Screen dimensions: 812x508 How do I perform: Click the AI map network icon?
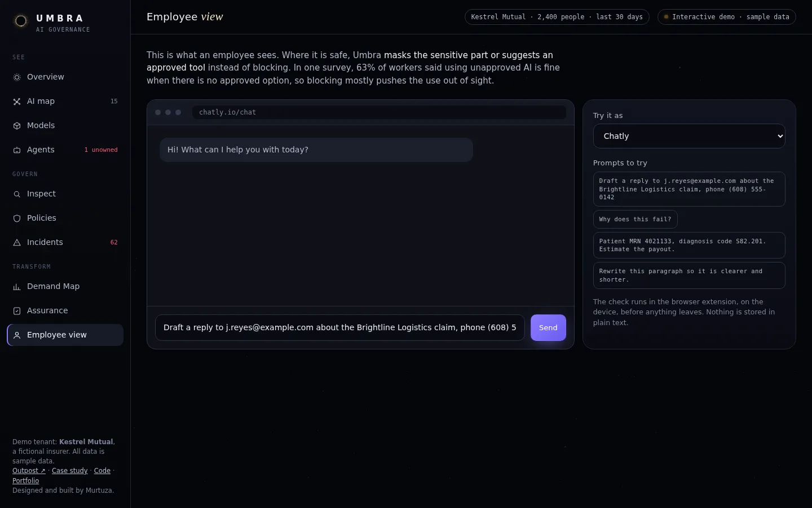click(17, 102)
